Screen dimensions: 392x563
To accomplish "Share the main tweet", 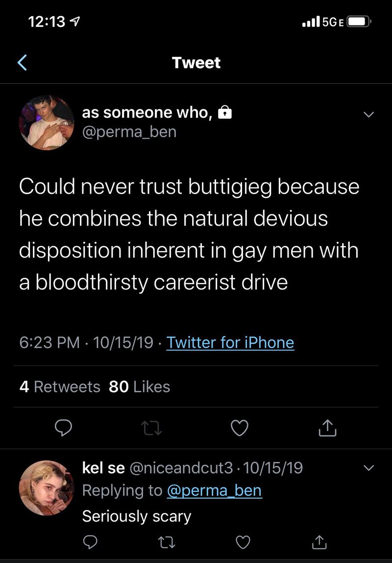I will [x=328, y=428].
